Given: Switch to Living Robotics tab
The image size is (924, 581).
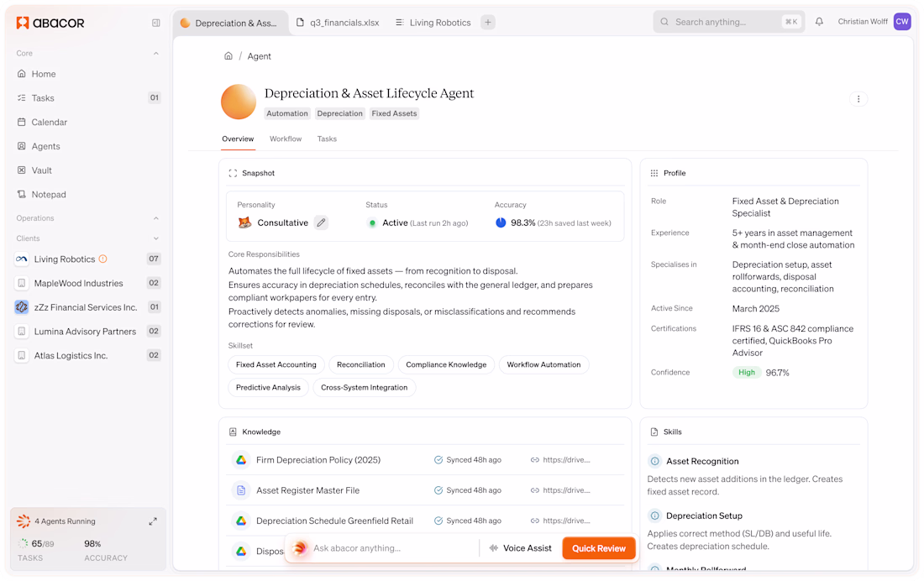Looking at the screenshot, I should [433, 23].
